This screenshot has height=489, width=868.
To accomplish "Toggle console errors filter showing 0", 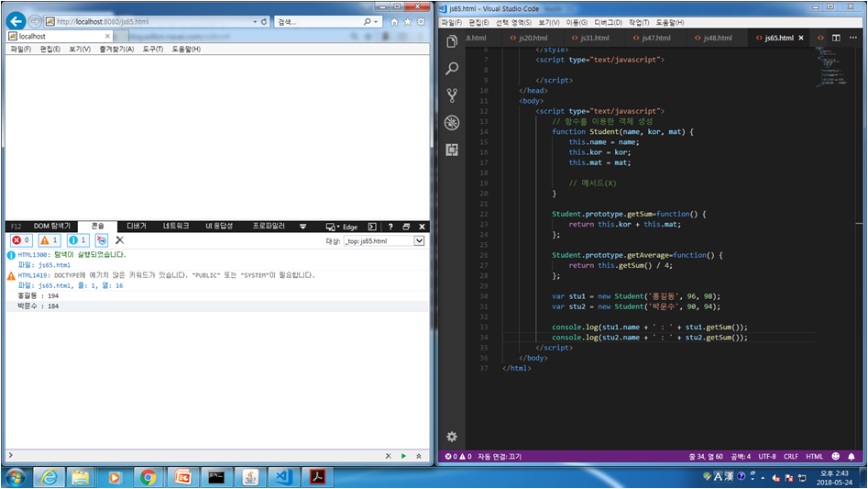I will (x=22, y=240).
